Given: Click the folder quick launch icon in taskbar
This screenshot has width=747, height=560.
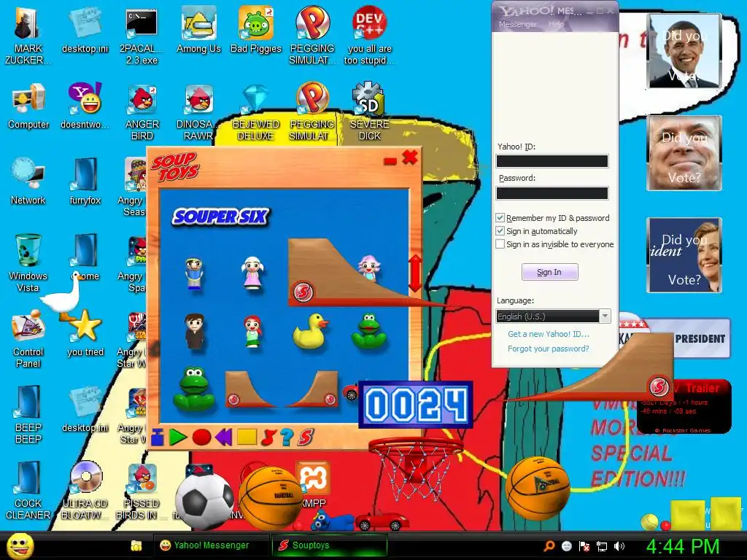Looking at the screenshot, I should (x=136, y=545).
